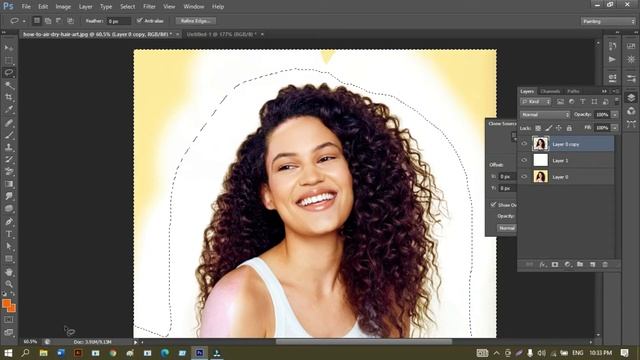Open the workspace Painting dropdown

click(x=608, y=21)
